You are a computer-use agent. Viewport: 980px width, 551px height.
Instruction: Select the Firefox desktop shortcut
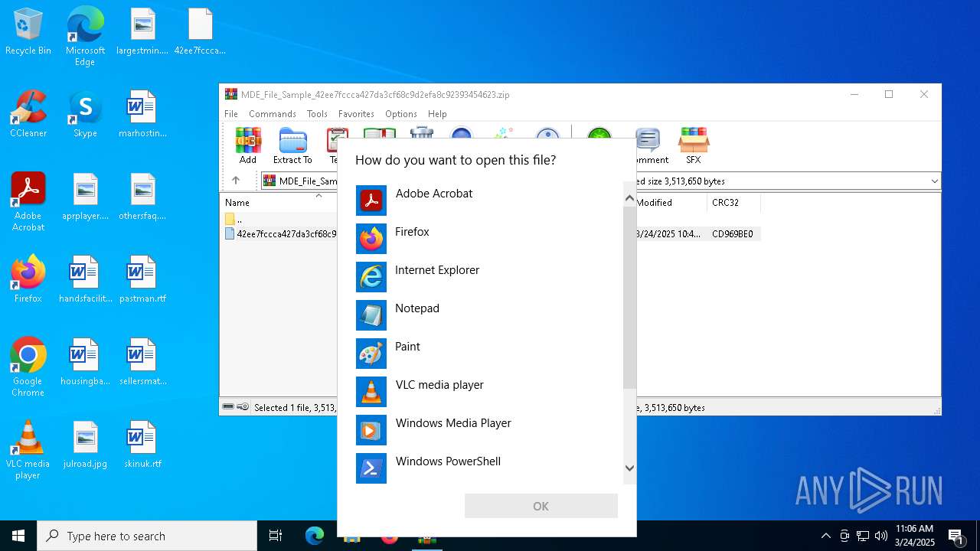coord(28,280)
